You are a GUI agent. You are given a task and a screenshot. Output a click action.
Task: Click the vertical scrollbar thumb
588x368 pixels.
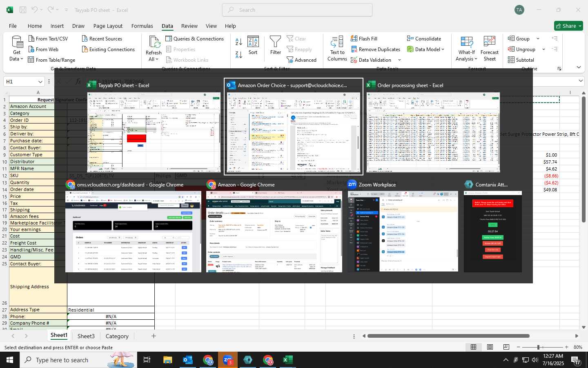tap(584, 159)
